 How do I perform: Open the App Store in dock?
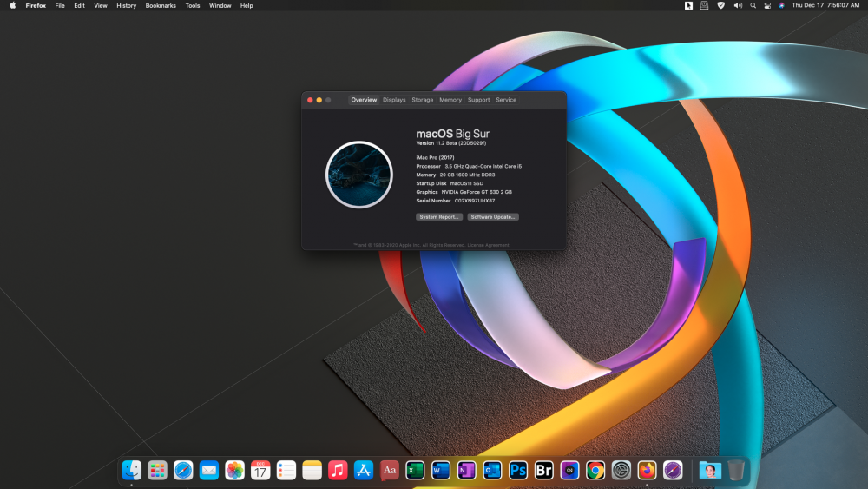pyautogui.click(x=363, y=470)
